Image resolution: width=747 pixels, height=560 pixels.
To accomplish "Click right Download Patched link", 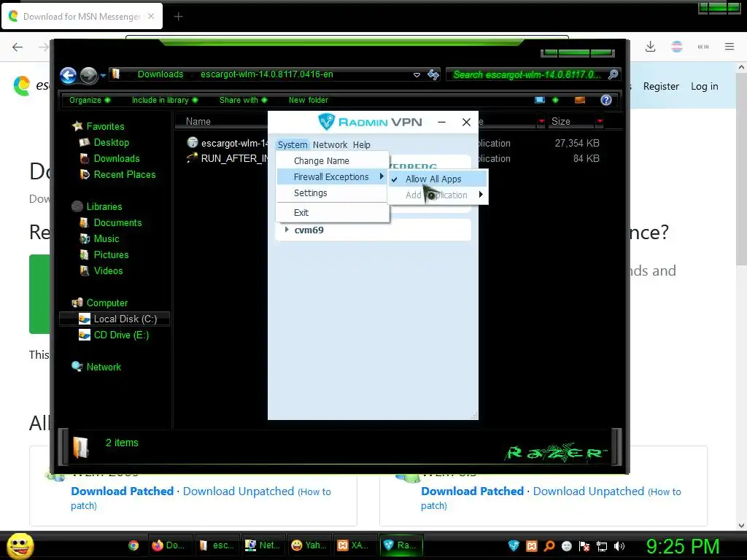I will pyautogui.click(x=472, y=491).
